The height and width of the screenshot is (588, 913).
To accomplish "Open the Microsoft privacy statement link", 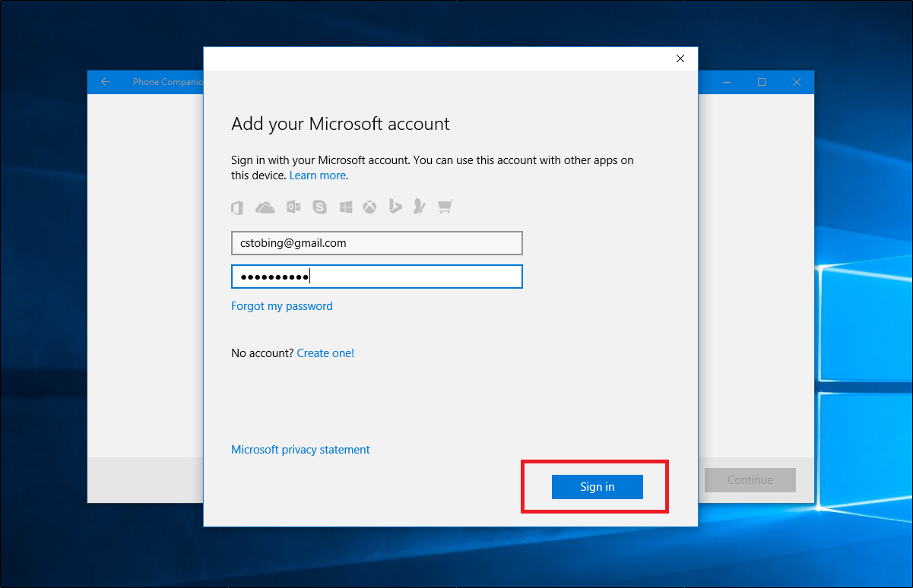I will coord(300,450).
